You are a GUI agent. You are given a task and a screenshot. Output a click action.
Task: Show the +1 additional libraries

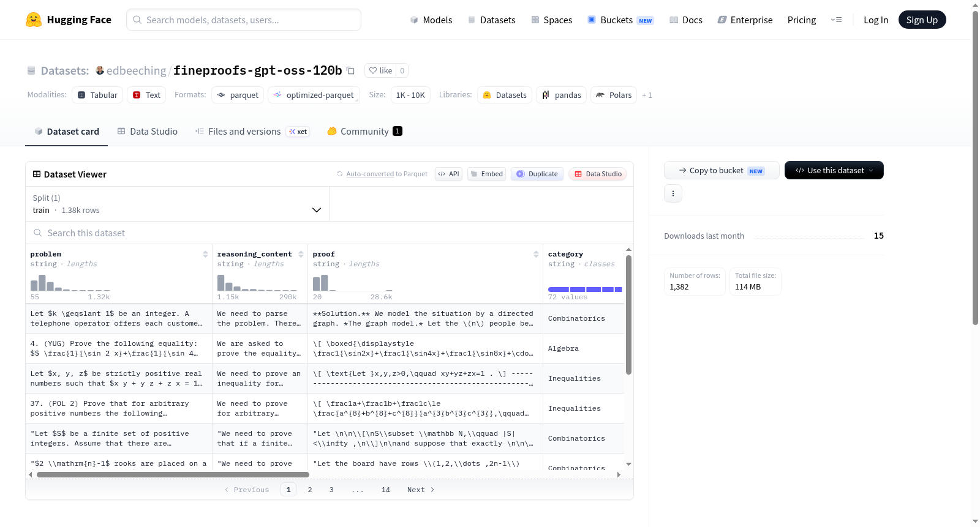point(647,95)
